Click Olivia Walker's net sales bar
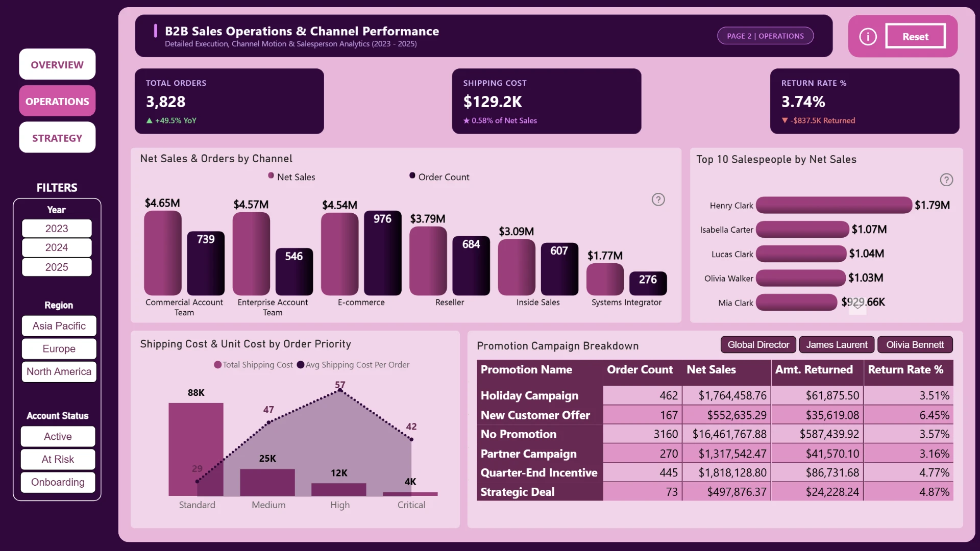The image size is (980, 551). (800, 278)
